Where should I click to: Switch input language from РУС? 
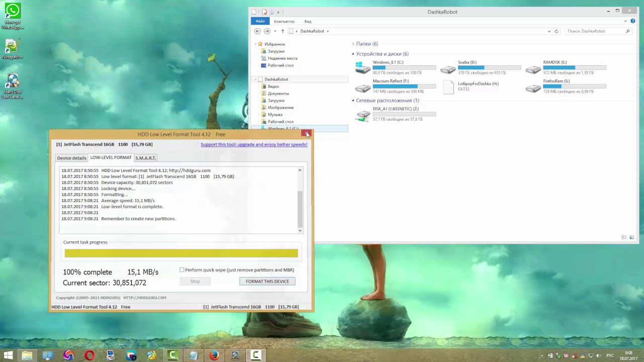pos(610,355)
